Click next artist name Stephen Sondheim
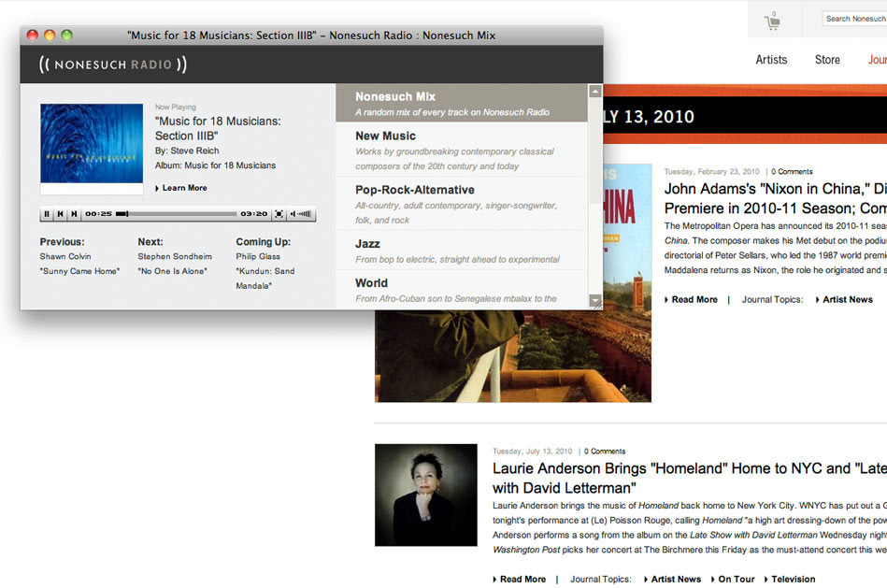The width and height of the screenshot is (887, 588). (175, 256)
